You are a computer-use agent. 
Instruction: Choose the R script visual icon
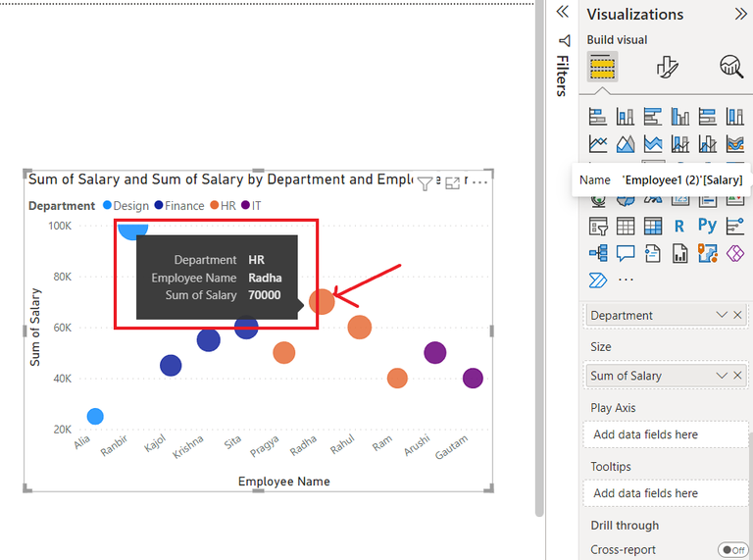tap(679, 227)
